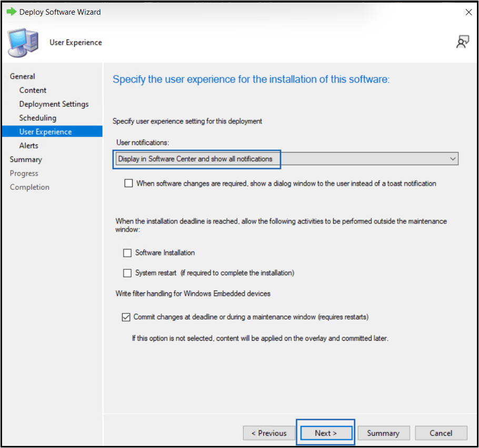Select User Experience in sidebar
The image size is (479, 448).
click(52, 131)
